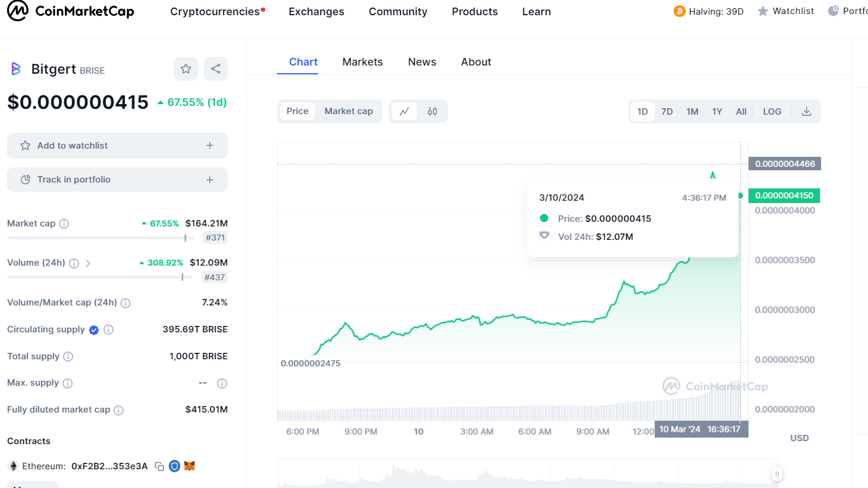This screenshot has width=868, height=488.
Task: Click the Watchlist star icon in header
Action: (x=763, y=11)
